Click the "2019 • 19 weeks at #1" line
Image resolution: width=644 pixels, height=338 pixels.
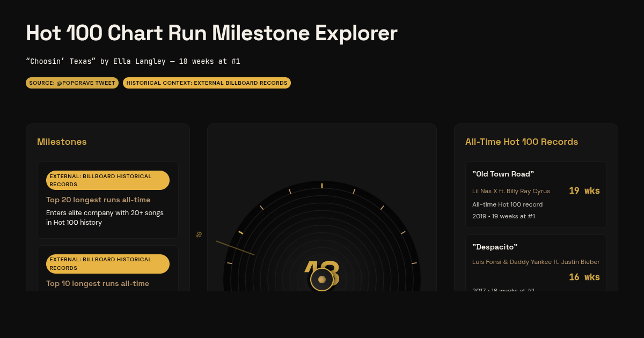(503, 216)
